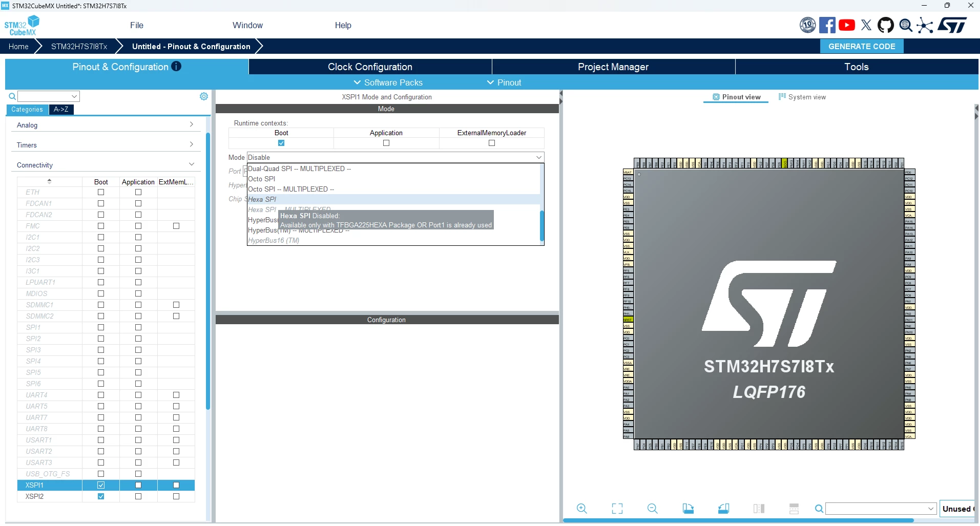Screen dimensions: 980x526
Task: Rotate the chip counter-clockwise
Action: click(x=723, y=509)
